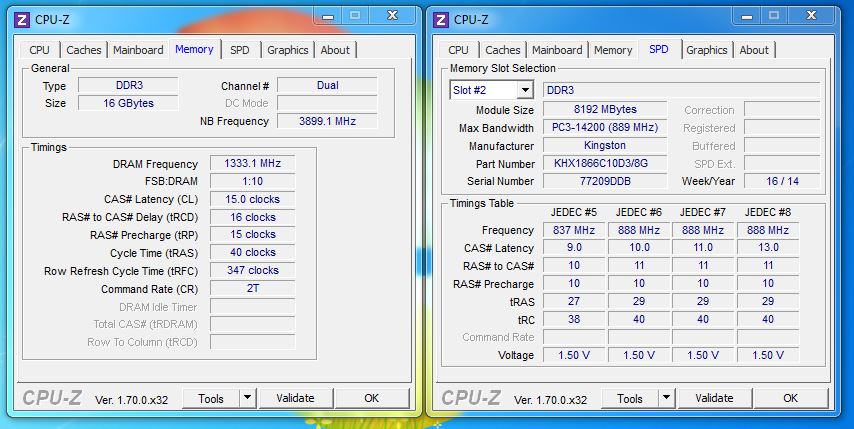
Task: Click the FSB:DRAM ratio value 1:10
Action: tap(252, 181)
